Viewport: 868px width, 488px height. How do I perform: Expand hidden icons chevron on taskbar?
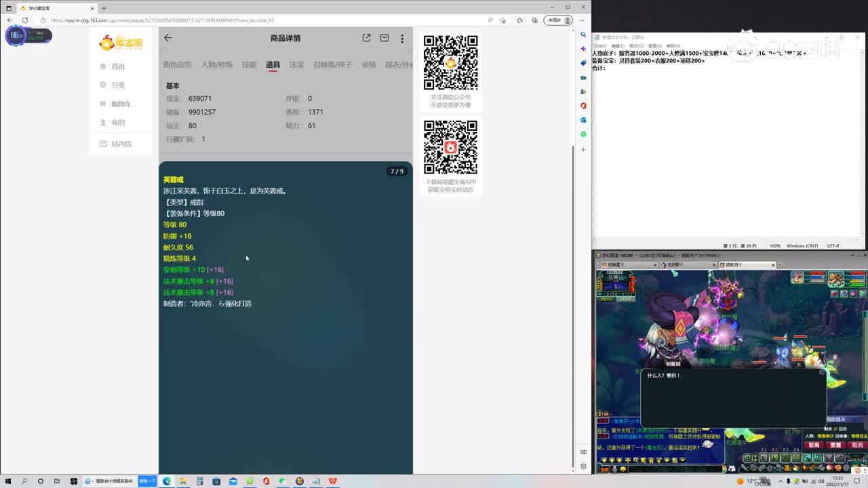tap(780, 481)
